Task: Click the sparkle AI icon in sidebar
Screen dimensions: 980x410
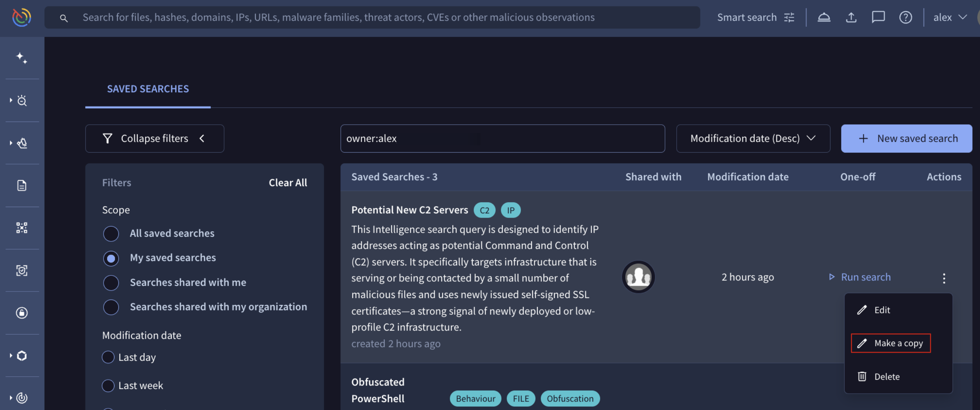Action: 21,58
